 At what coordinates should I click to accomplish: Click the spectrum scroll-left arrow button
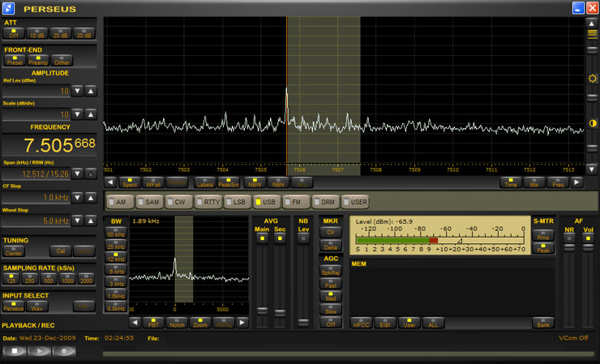click(x=110, y=182)
